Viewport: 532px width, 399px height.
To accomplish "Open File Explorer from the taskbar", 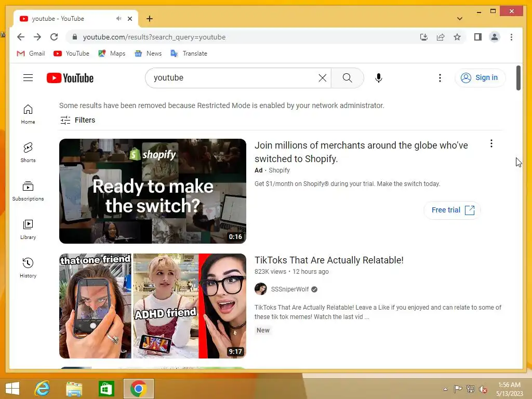I will tap(74, 389).
